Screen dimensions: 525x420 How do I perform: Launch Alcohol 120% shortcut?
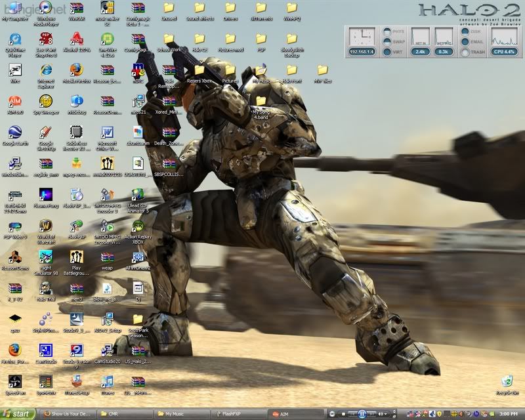76,43
